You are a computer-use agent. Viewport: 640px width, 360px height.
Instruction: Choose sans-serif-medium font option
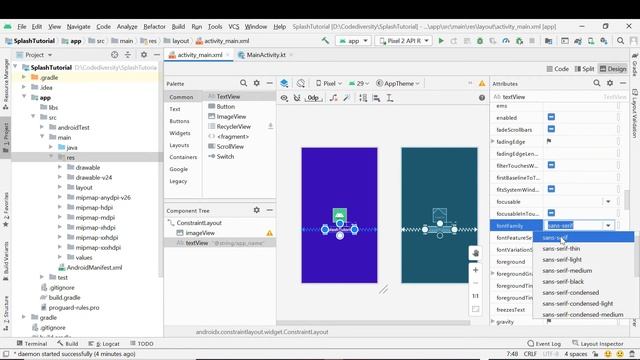click(567, 271)
